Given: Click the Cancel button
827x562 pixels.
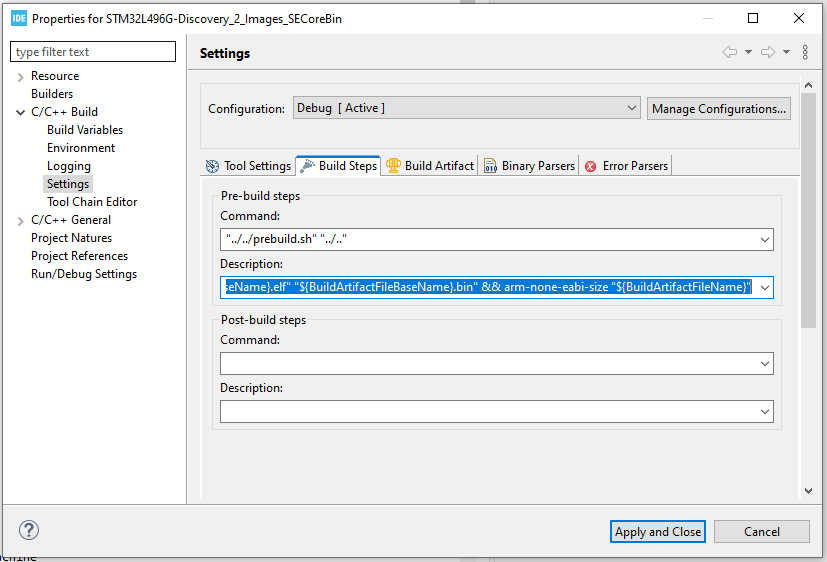Looking at the screenshot, I should (x=762, y=531).
